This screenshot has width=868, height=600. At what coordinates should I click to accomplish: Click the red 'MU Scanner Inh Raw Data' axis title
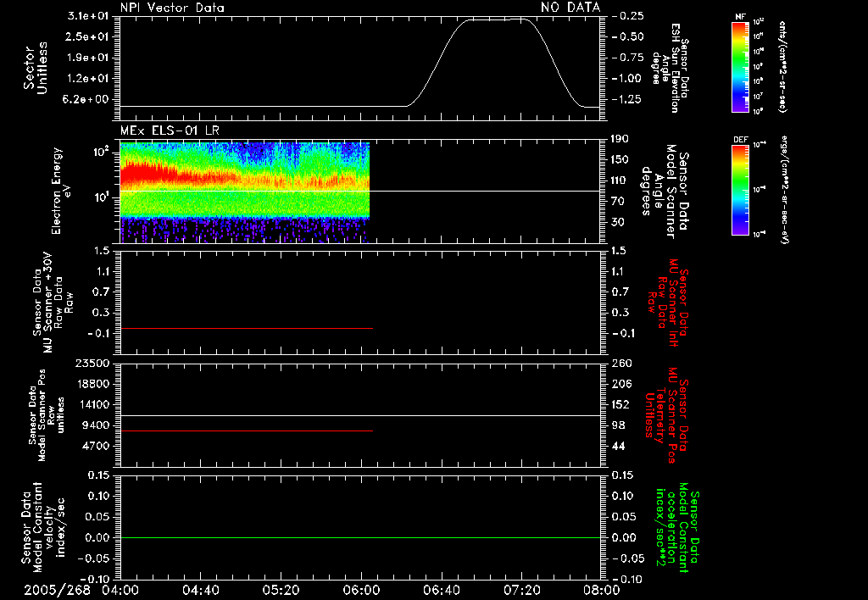668,303
